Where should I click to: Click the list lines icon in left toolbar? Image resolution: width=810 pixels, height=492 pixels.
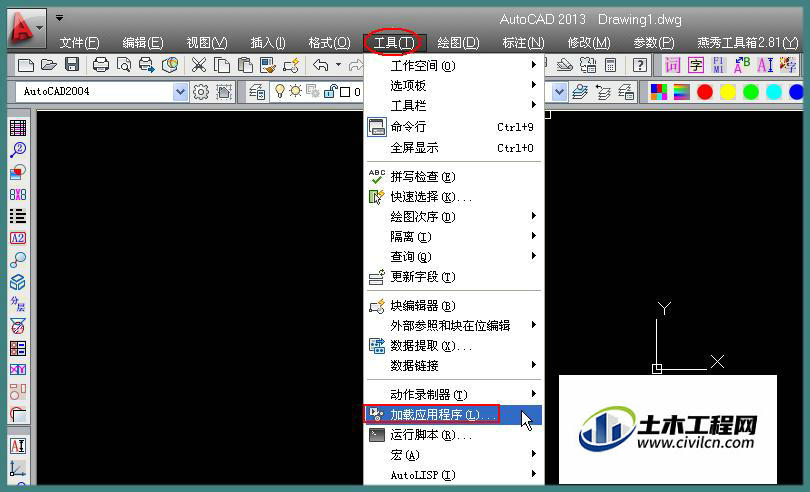18,216
